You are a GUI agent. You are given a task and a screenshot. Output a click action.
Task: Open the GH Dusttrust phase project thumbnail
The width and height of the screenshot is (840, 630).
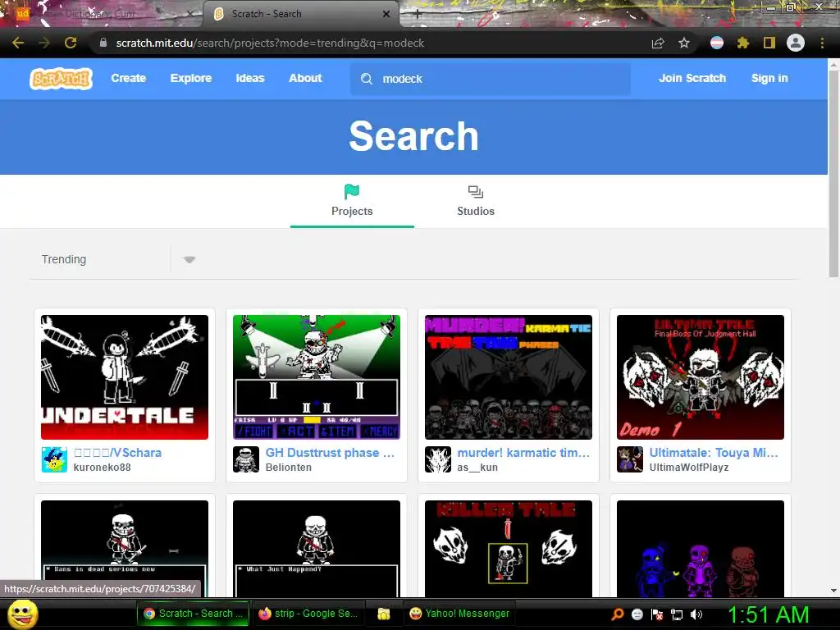317,377
